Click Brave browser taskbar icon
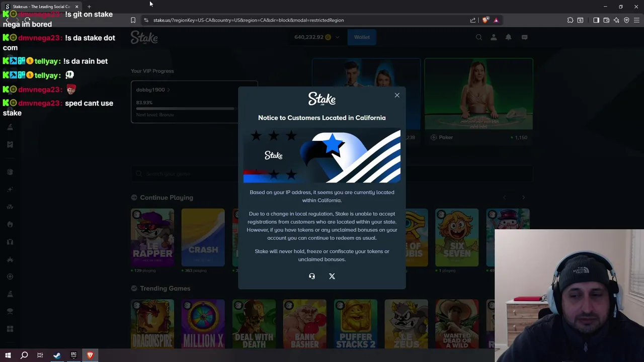Image resolution: width=644 pixels, height=362 pixels. coord(90,355)
